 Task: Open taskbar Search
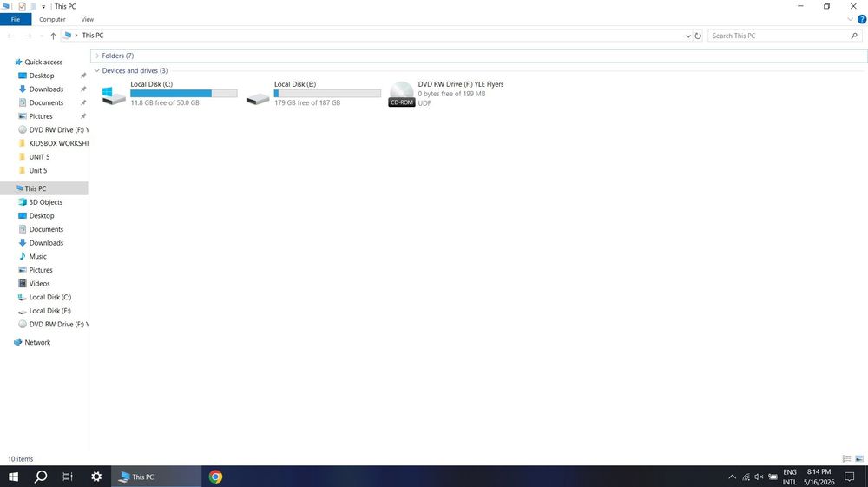(x=41, y=477)
